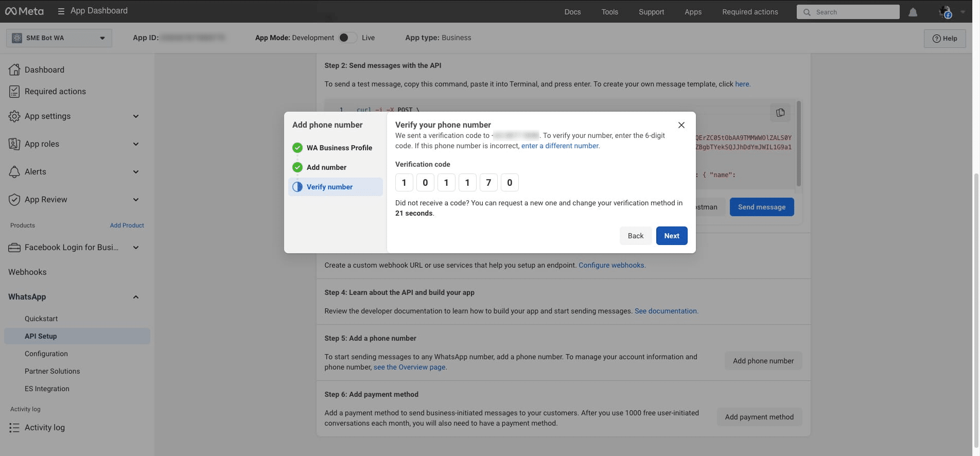Image resolution: width=980 pixels, height=456 pixels.
Task: Click the Facebook Login briefcase icon
Action: coord(14,247)
